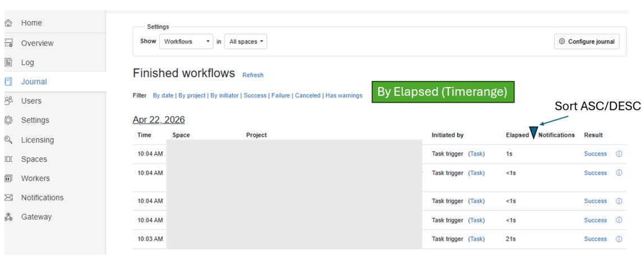
Task: Click the Overview sidebar icon
Action: tap(8, 43)
